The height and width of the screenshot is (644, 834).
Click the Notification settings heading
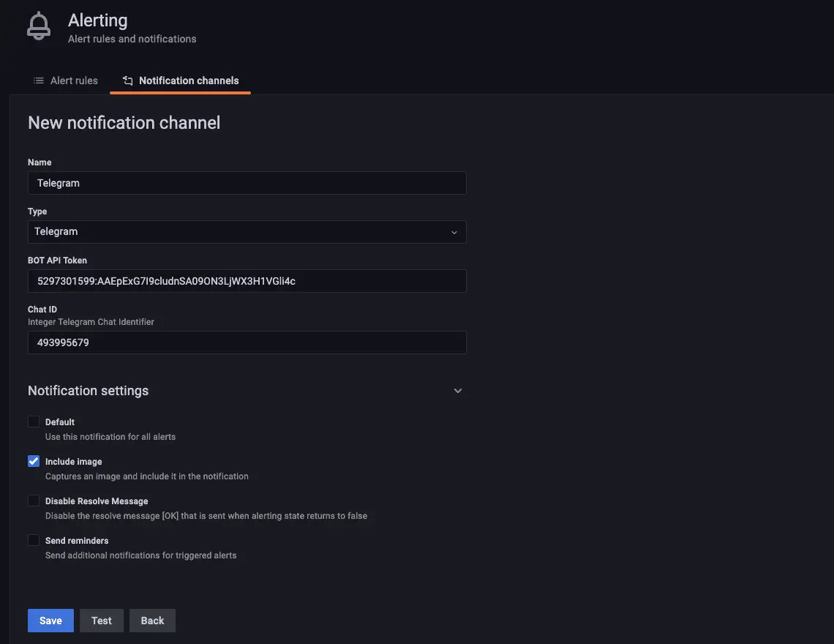coord(88,391)
